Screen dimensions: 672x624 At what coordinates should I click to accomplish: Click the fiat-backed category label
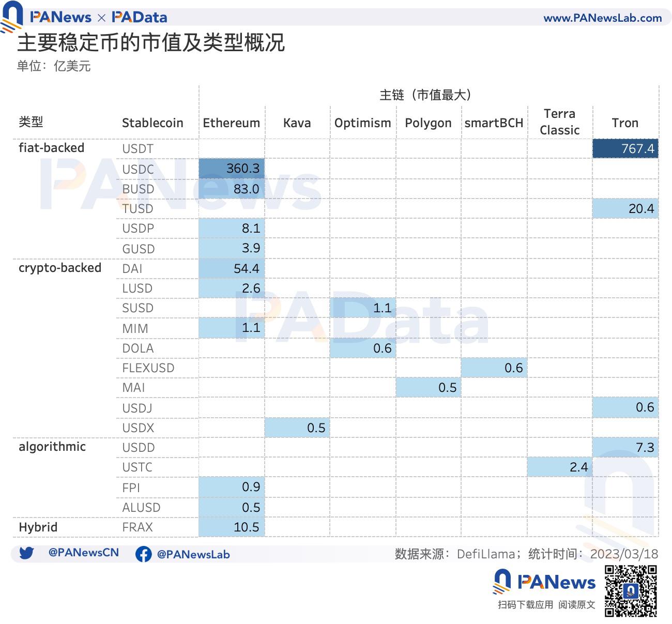click(51, 148)
